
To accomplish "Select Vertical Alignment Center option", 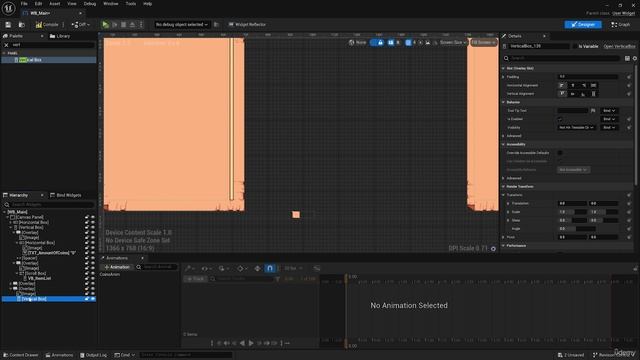I will click(573, 94).
